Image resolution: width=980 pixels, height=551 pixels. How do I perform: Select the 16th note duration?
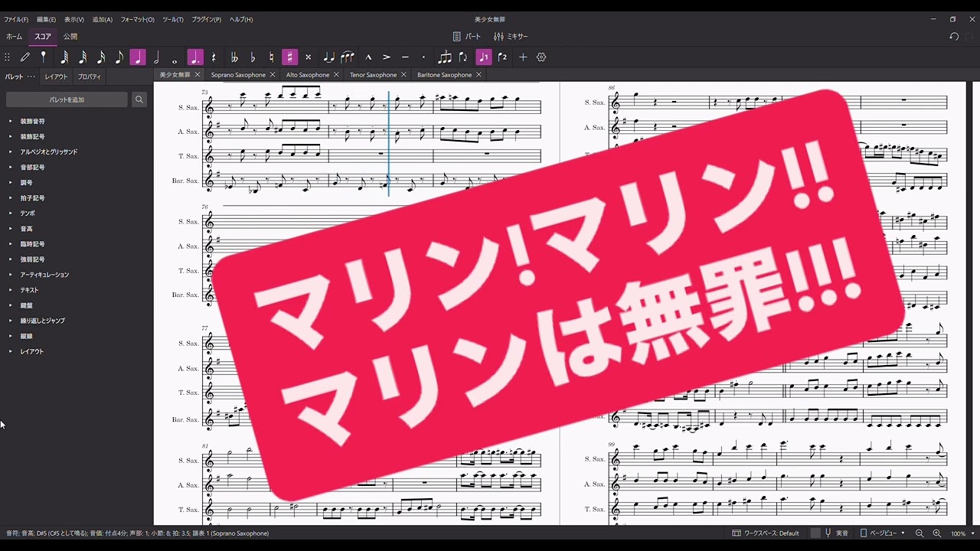[x=101, y=57]
